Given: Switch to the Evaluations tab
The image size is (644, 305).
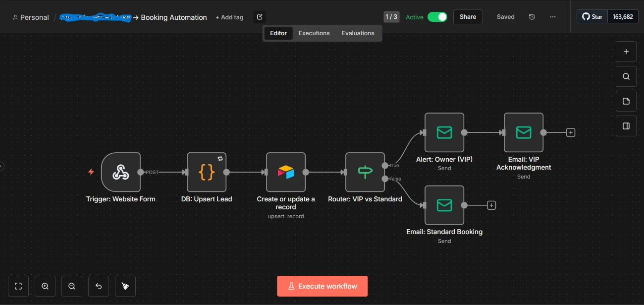Looking at the screenshot, I should 358,33.
